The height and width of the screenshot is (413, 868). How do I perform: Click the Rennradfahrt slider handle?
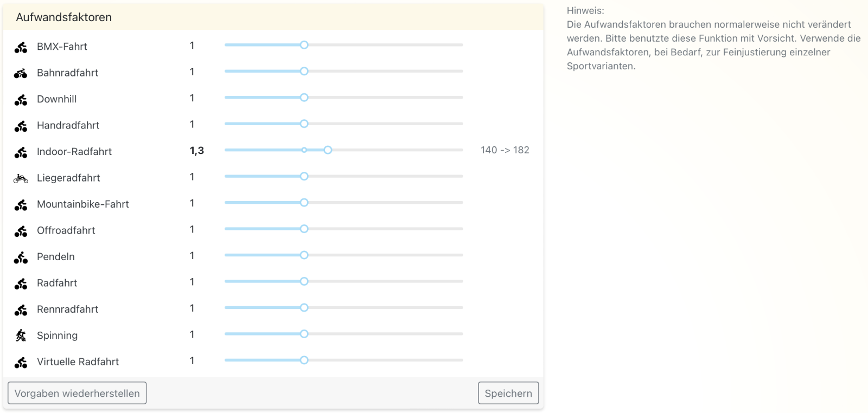304,307
